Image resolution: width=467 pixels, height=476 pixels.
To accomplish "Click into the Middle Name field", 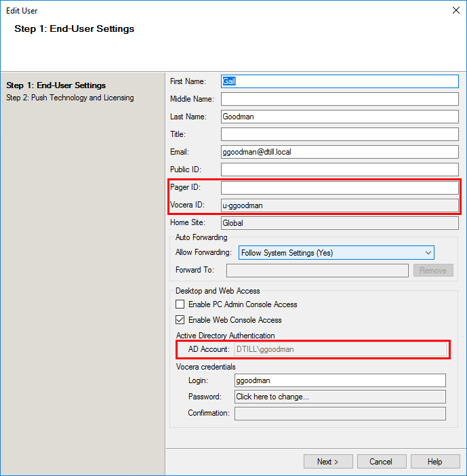I will [340, 99].
